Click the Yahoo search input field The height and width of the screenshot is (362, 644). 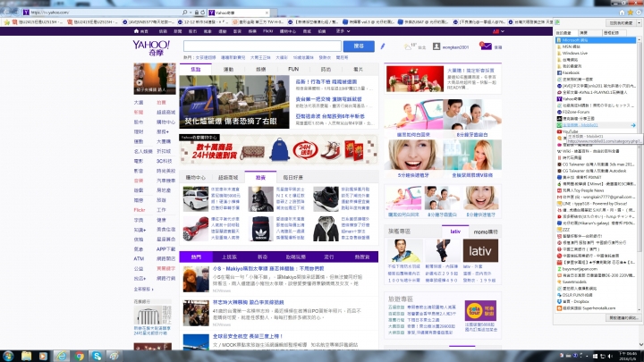(262, 46)
